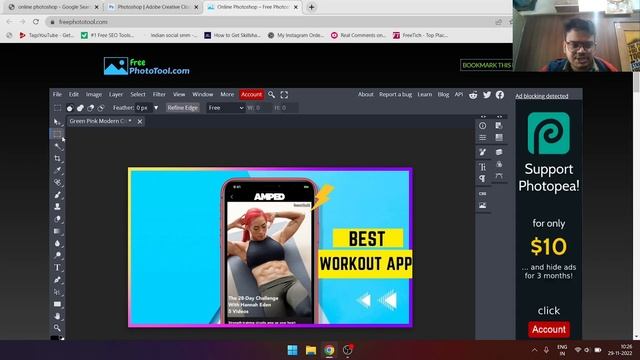Viewport: 640px width, 360px height.
Task: Select the Magic Wand tool
Action: [57, 146]
